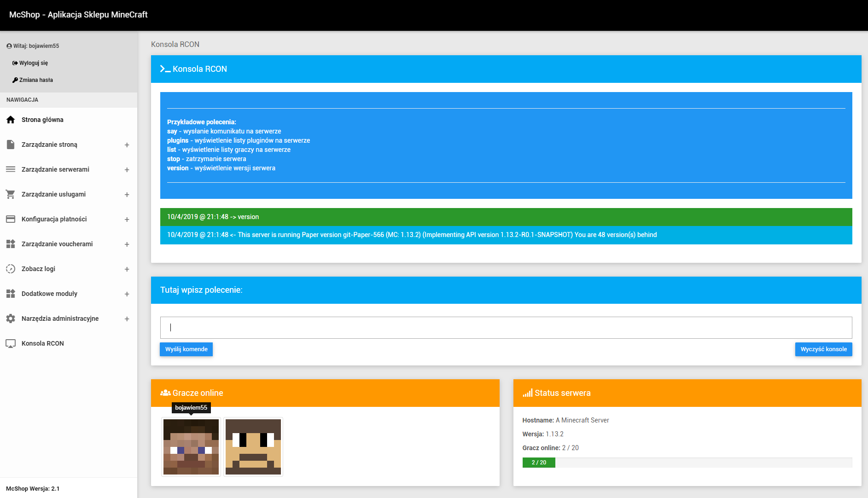Open the Strona główna menu item
Viewport: 868px width, 498px height.
pyautogui.click(x=42, y=120)
